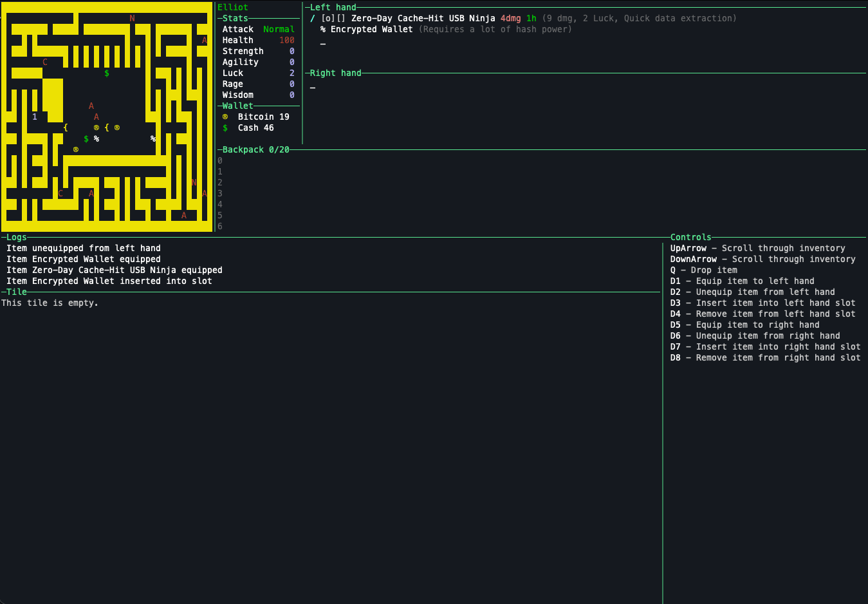Click the "Luck" stat row label

point(233,73)
